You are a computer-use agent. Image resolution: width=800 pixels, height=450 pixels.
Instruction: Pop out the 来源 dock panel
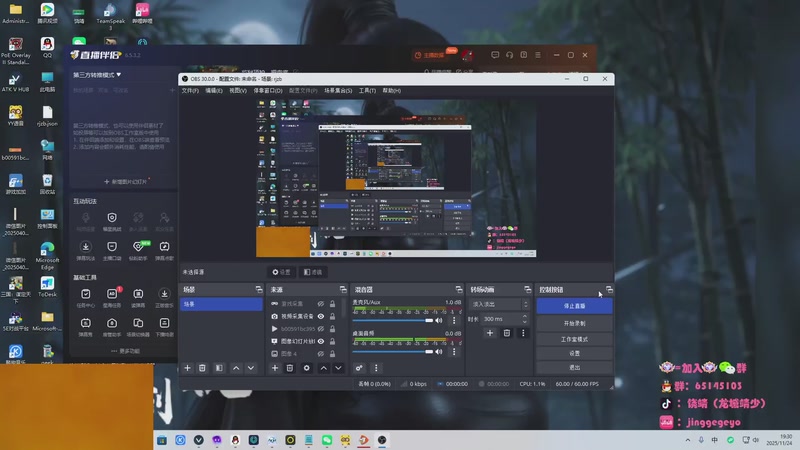pyautogui.click(x=343, y=289)
